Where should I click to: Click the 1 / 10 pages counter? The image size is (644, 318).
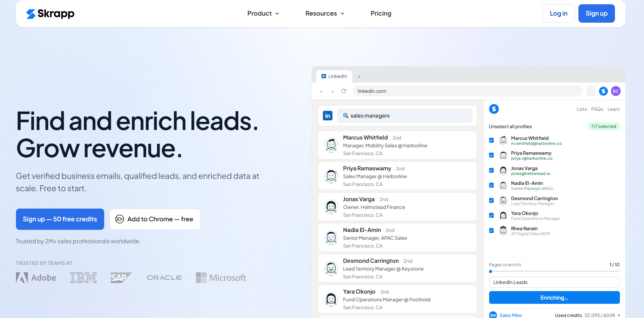click(x=615, y=265)
